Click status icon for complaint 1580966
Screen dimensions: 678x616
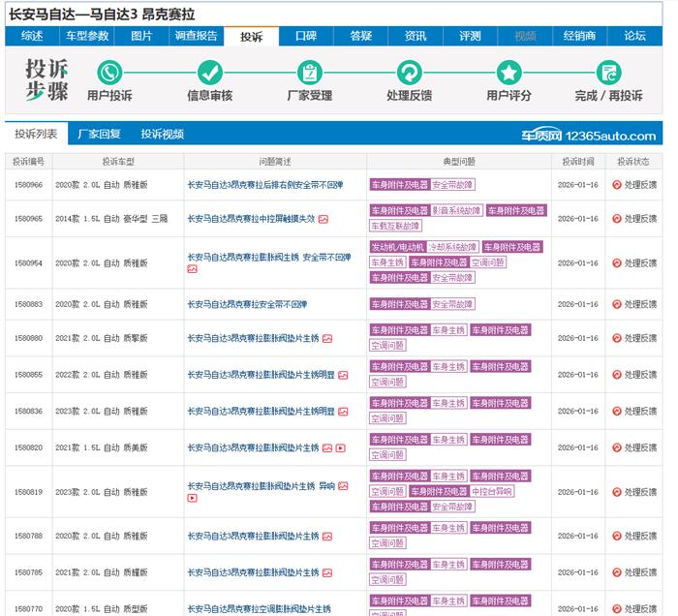tap(616, 184)
